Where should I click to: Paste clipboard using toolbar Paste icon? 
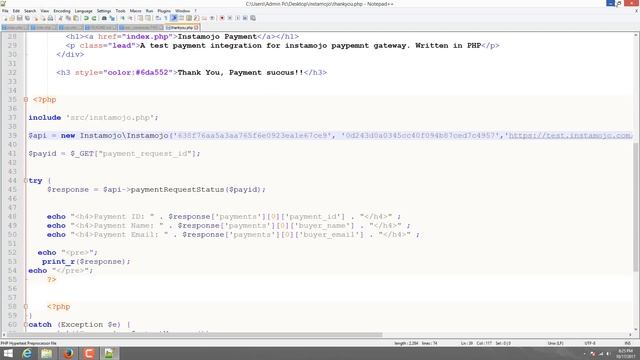point(76,18)
